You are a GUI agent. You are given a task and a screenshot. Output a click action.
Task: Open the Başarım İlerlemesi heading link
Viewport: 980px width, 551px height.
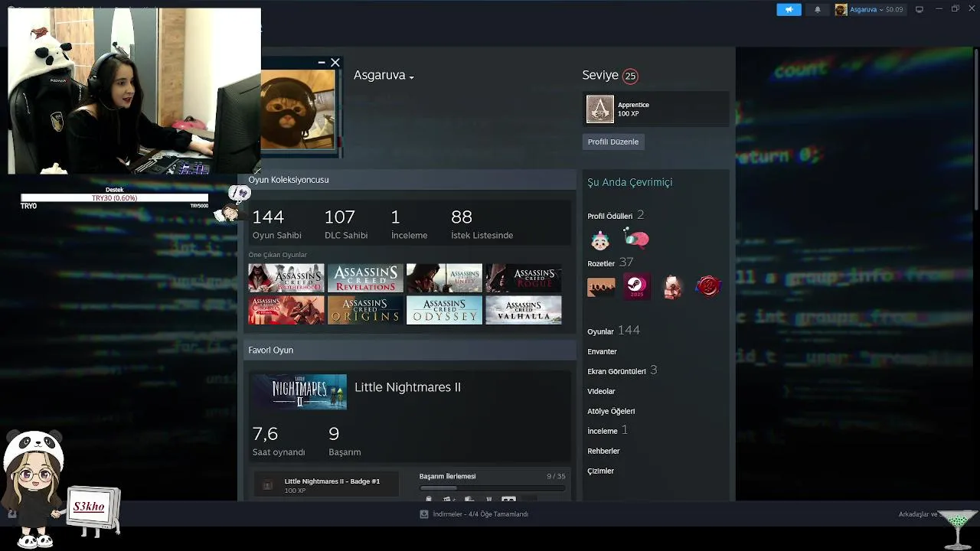tap(447, 477)
